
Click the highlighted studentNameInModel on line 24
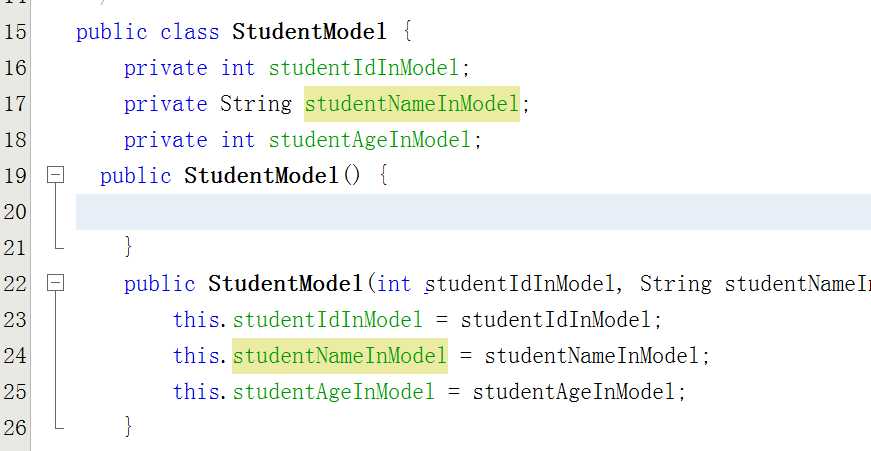[x=339, y=355]
